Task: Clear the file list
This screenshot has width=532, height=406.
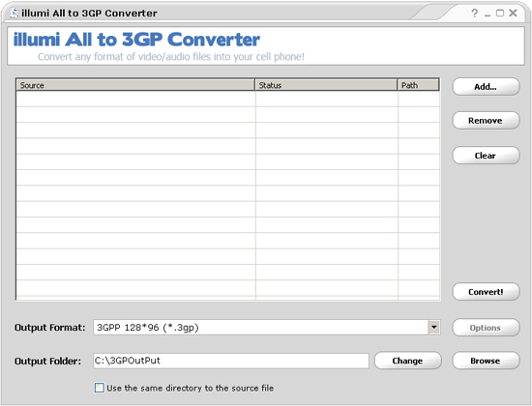Action: (x=486, y=156)
